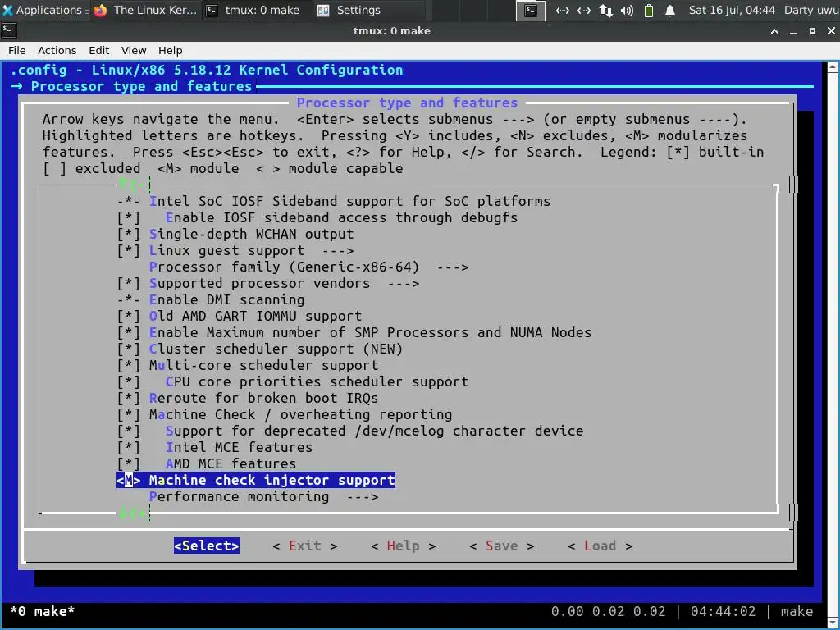Image resolution: width=840 pixels, height=630 pixels.
Task: Toggle Intel MCE features checkbox
Action: coord(215,447)
